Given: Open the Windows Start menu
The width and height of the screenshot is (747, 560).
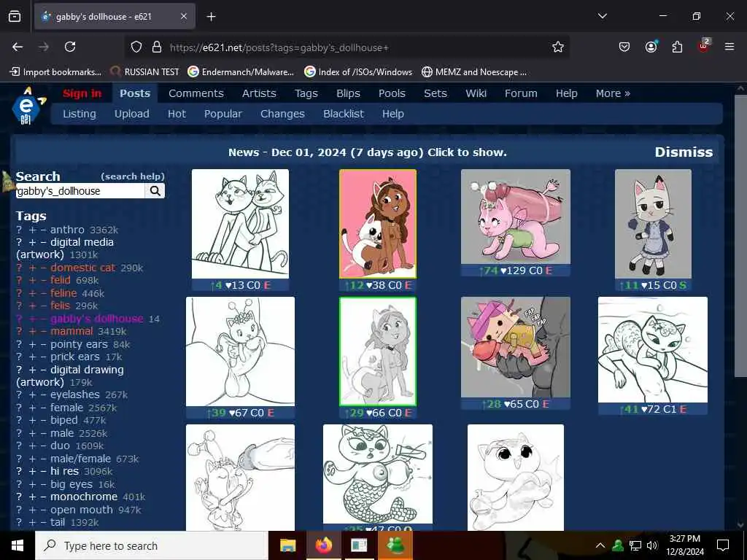Looking at the screenshot, I should coord(18,545).
